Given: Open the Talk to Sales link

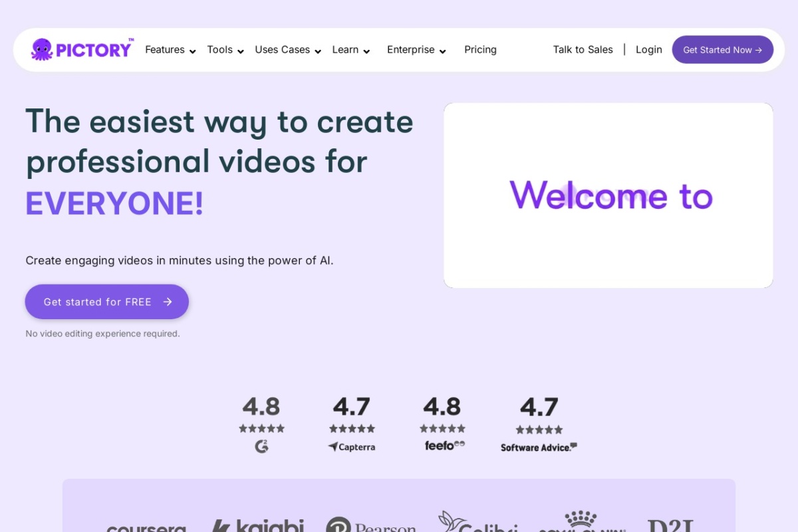Looking at the screenshot, I should click(583, 50).
